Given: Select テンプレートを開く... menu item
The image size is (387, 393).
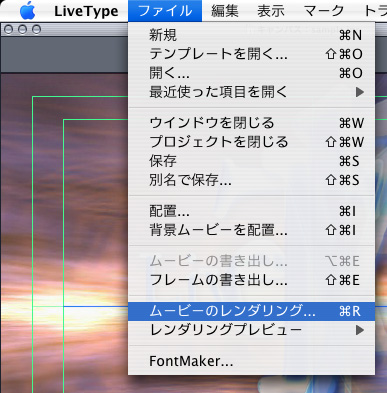Looking at the screenshot, I should [x=252, y=54].
